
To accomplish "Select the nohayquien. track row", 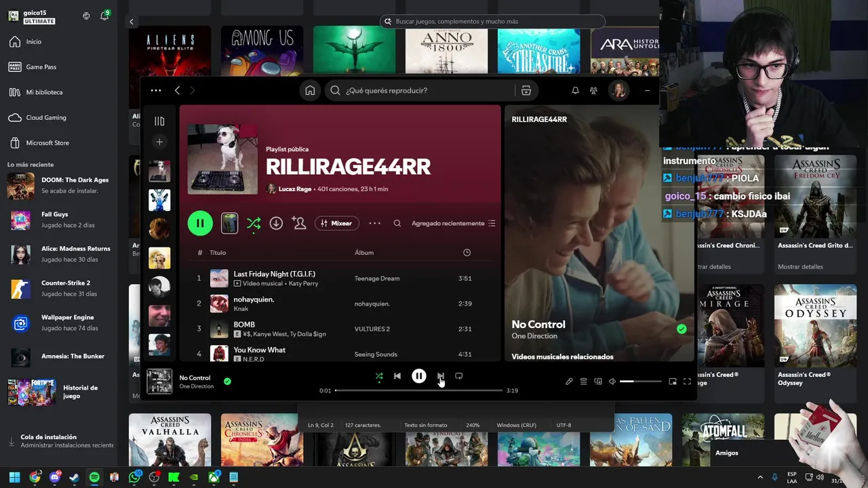I will 341,304.
